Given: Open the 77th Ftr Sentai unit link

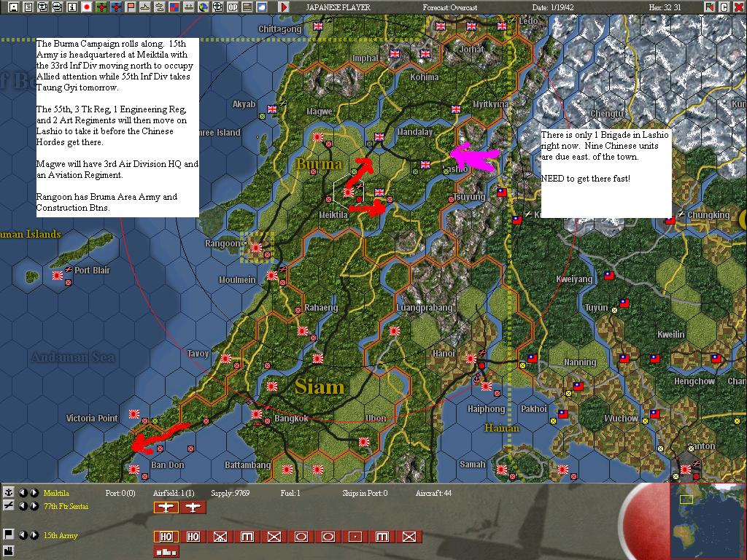Looking at the screenshot, I should pyautogui.click(x=66, y=506).
